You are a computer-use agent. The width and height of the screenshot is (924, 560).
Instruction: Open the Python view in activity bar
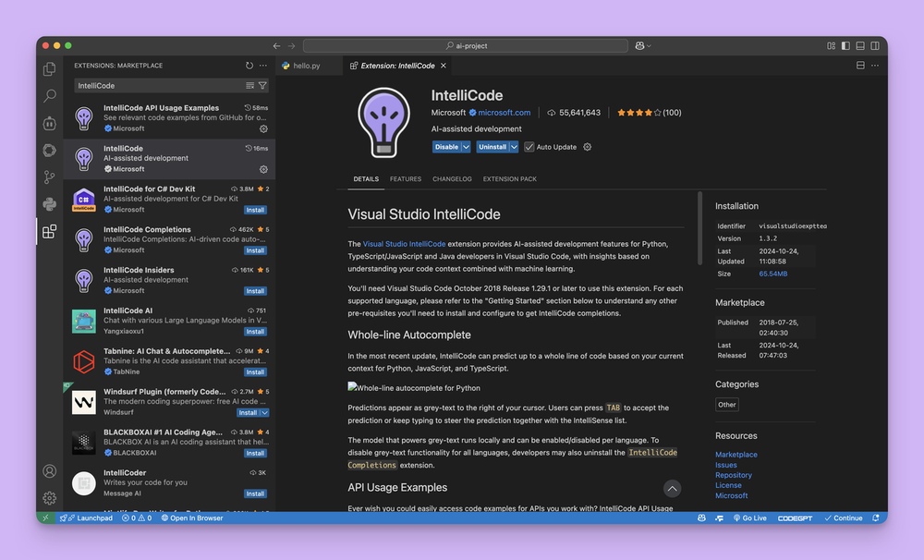tap(50, 204)
